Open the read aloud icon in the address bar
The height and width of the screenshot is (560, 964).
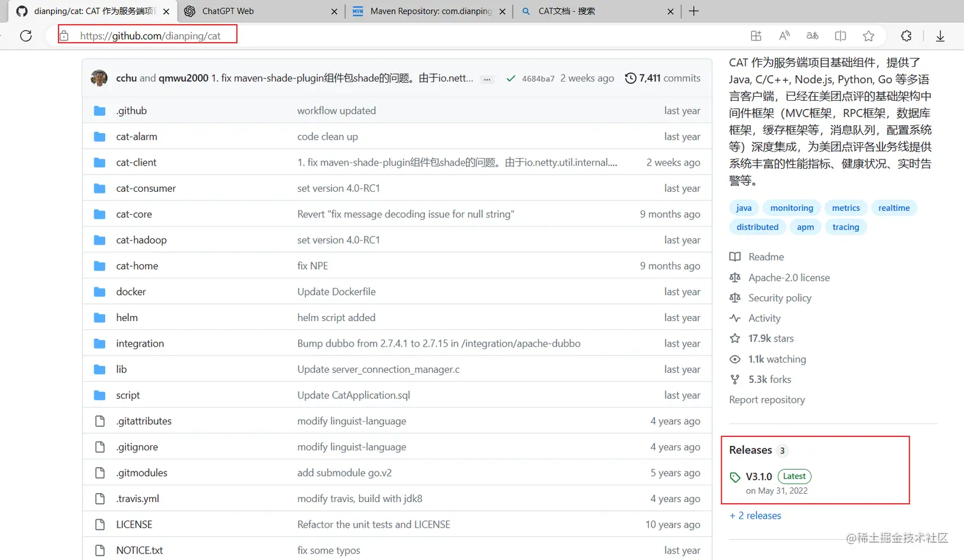(784, 36)
